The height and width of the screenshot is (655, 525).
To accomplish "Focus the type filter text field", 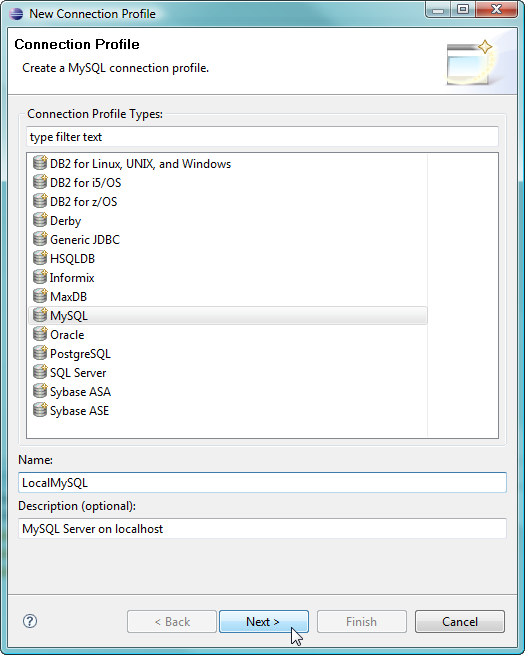I will [x=262, y=137].
